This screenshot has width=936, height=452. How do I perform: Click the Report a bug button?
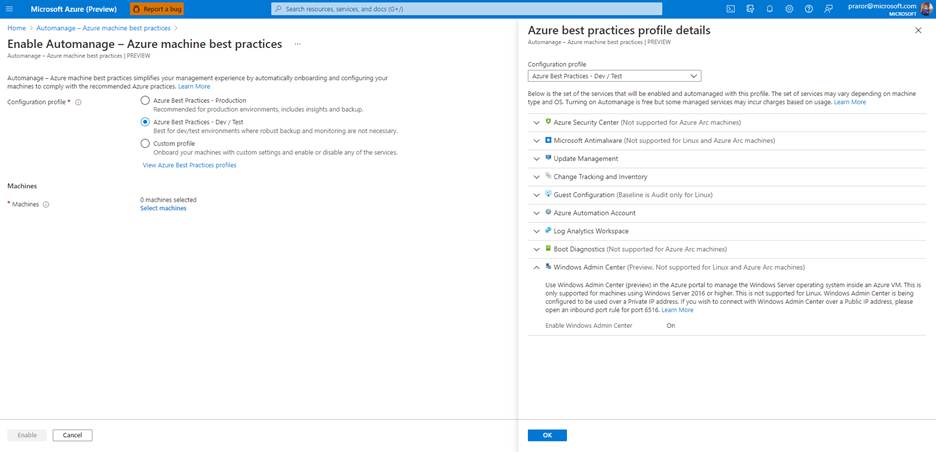click(157, 9)
